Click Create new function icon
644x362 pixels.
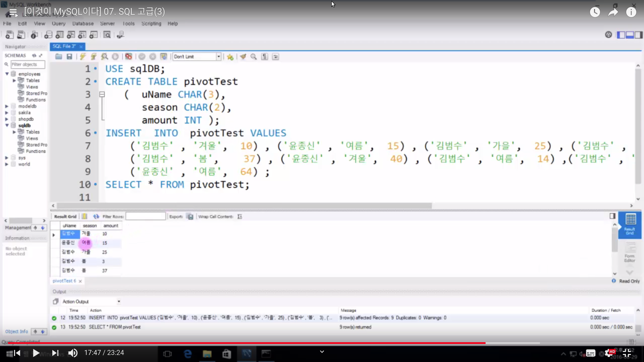tap(94, 35)
